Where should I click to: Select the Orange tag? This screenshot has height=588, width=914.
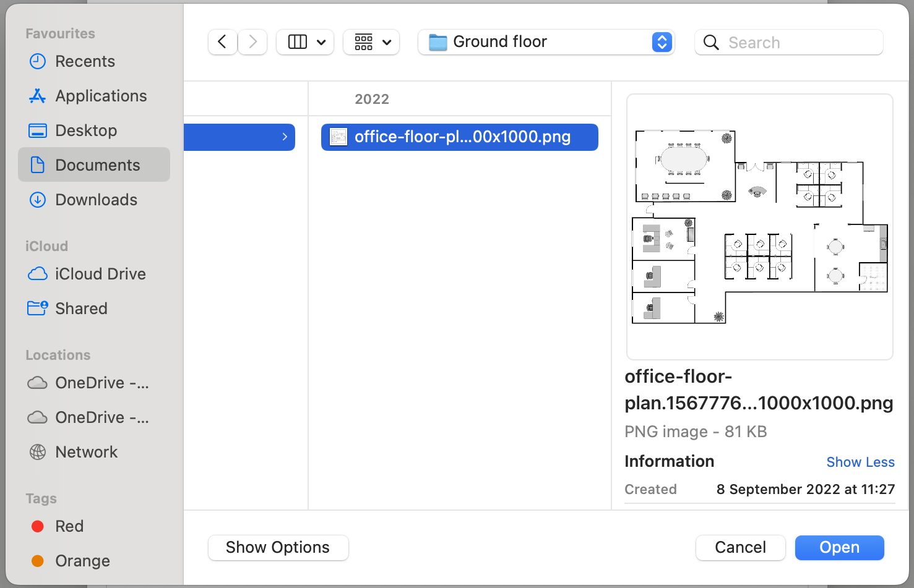(x=82, y=561)
